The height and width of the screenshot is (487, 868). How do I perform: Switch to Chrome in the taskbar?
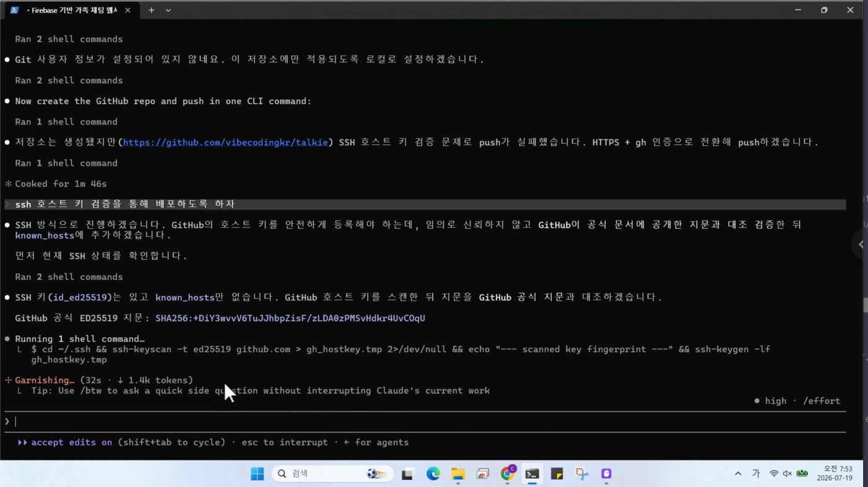[508, 473]
